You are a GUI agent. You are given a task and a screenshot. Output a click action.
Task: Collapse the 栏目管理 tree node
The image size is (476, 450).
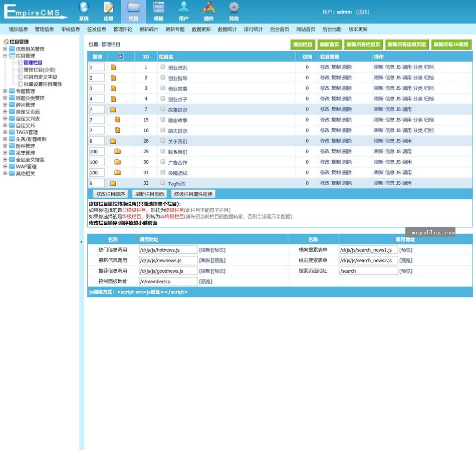point(5,56)
